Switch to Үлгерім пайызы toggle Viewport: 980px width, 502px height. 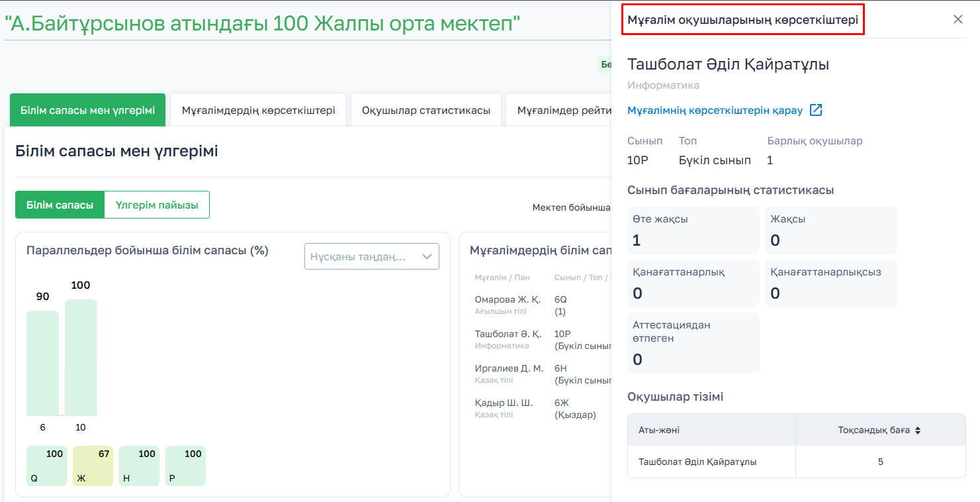(157, 205)
